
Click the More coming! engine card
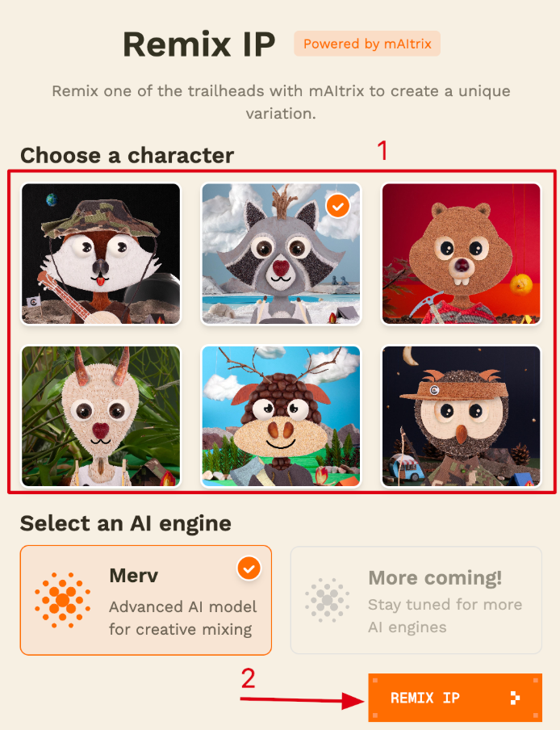click(x=416, y=600)
